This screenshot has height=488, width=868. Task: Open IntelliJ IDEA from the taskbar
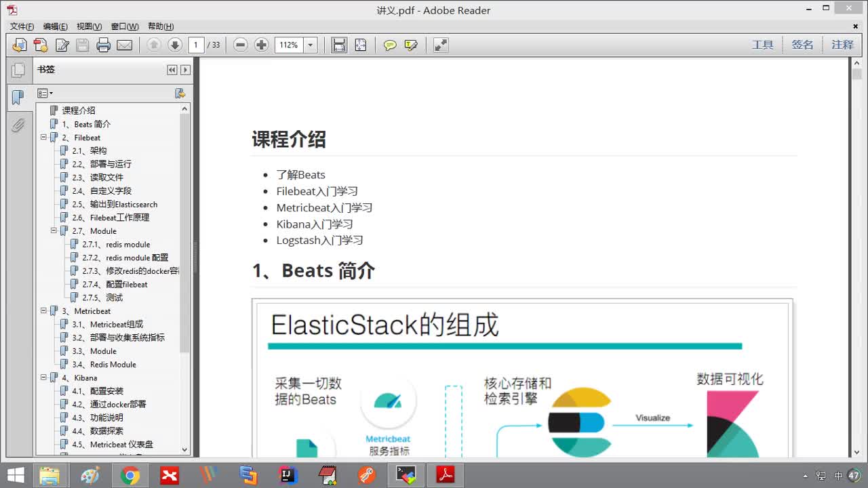click(289, 476)
